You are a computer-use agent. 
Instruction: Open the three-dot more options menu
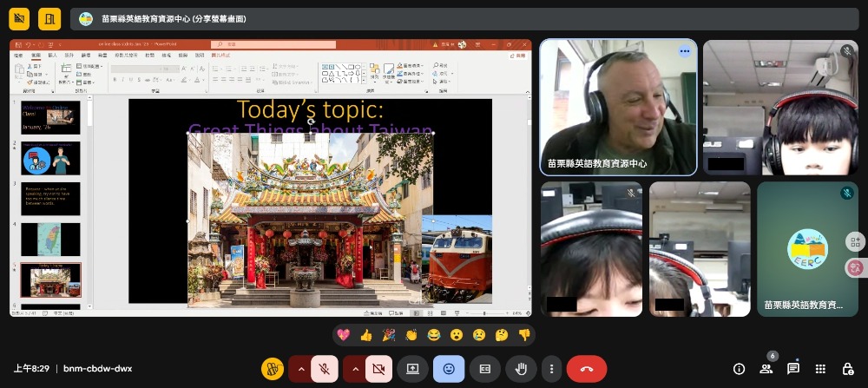click(551, 369)
